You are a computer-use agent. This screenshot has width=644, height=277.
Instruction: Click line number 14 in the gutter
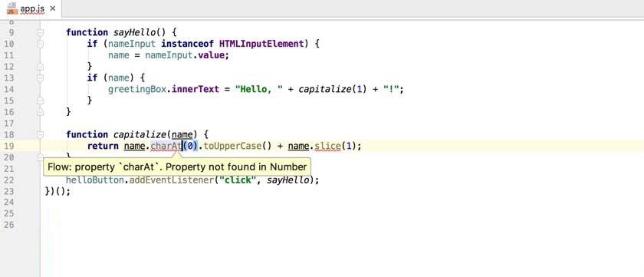[x=8, y=89]
